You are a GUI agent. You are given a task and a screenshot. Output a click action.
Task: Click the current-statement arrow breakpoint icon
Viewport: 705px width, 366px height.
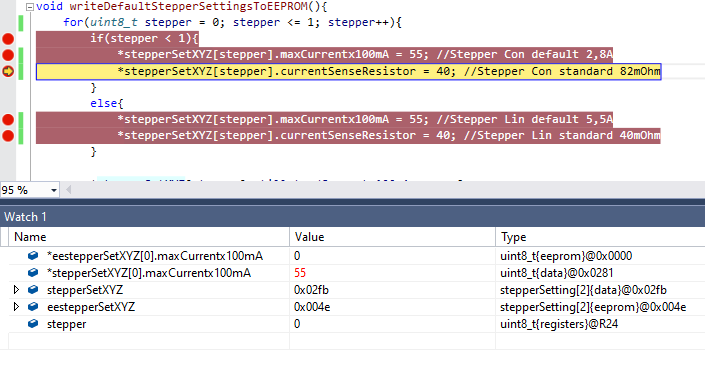click(x=8, y=71)
